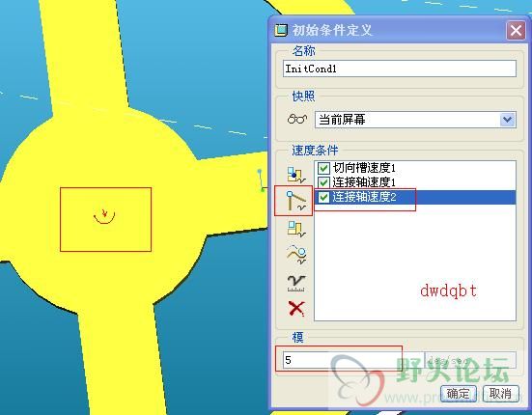
Task: Uncheck the 连接轴速度1 checkbox
Action: (323, 182)
